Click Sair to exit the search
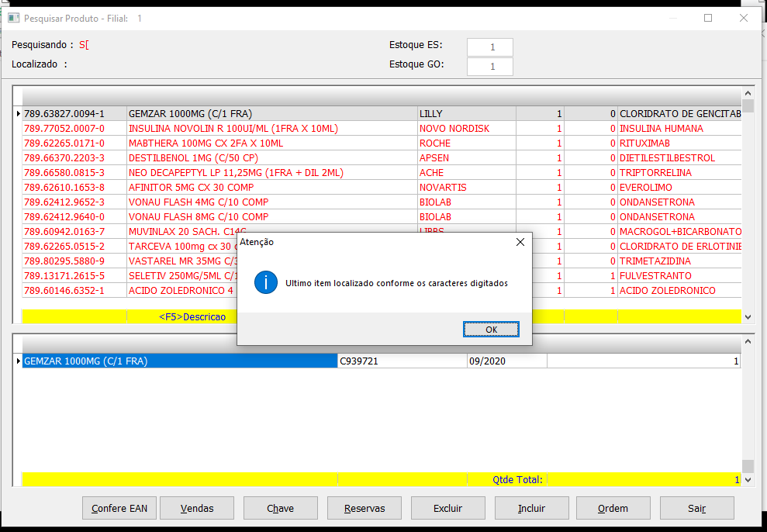Image resolution: width=767 pixels, height=532 pixels. coord(696,509)
